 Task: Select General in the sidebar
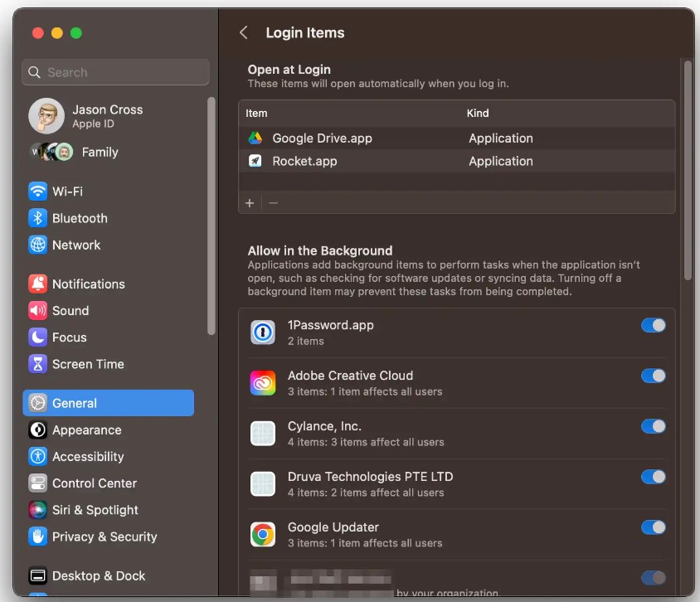tap(109, 403)
